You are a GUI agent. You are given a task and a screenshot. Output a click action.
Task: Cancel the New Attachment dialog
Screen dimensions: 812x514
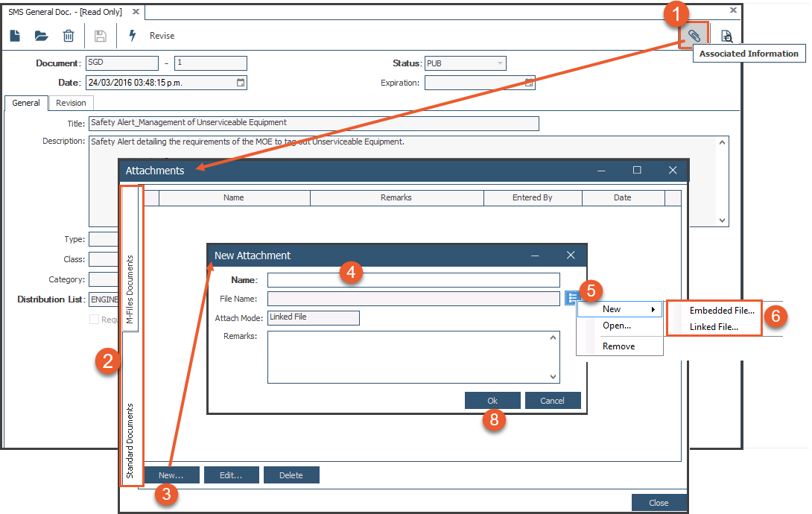[553, 401]
